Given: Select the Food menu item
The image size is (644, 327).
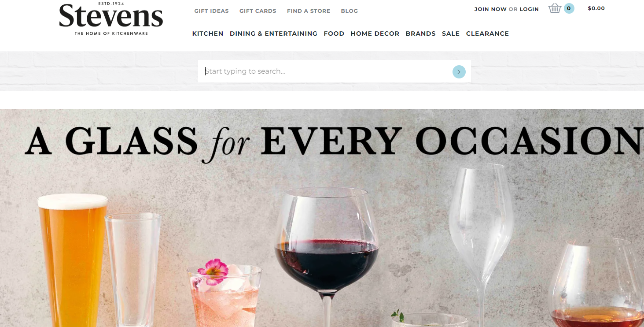Looking at the screenshot, I should coord(334,33).
